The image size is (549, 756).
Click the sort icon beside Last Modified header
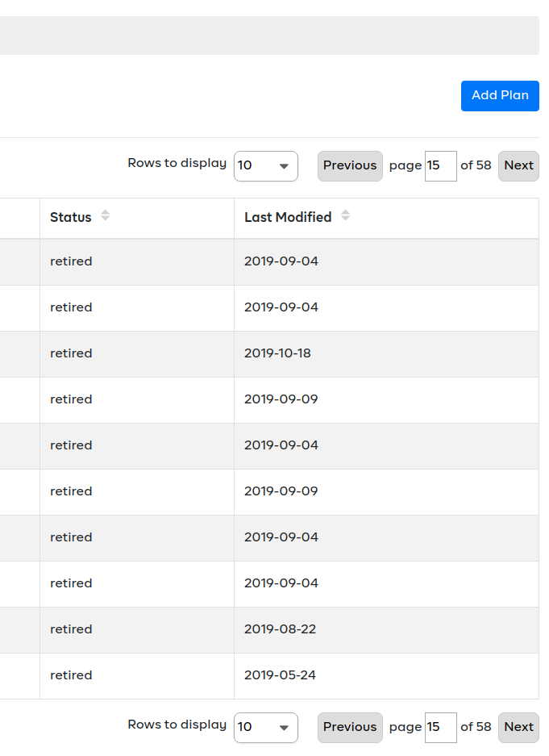[x=345, y=215]
